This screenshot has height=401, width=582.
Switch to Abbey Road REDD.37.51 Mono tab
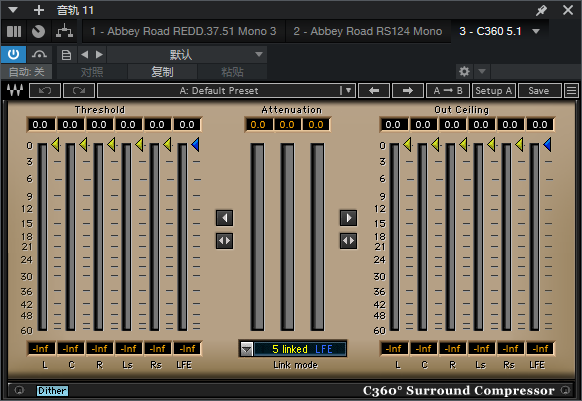pyautogui.click(x=183, y=31)
